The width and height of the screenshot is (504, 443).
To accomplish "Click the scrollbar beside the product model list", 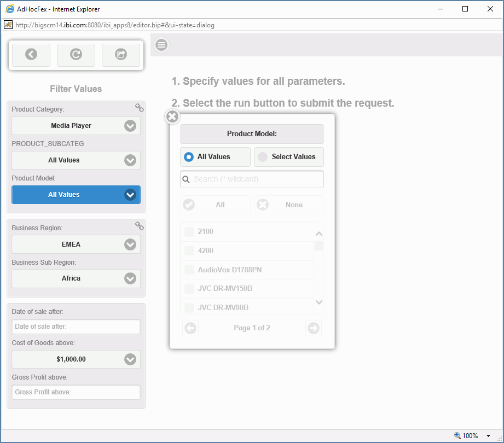I will 319,246.
